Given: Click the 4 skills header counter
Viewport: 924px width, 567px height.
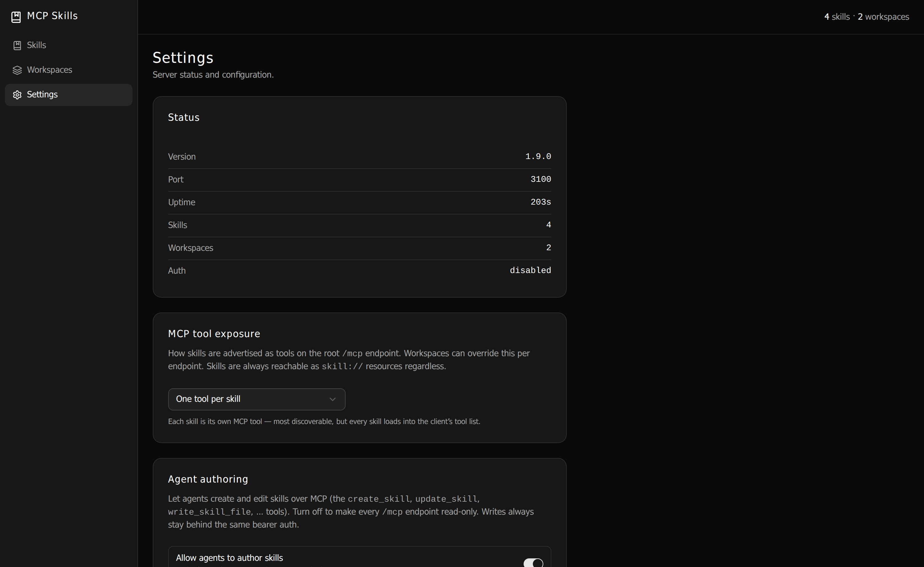Looking at the screenshot, I should click(x=837, y=17).
